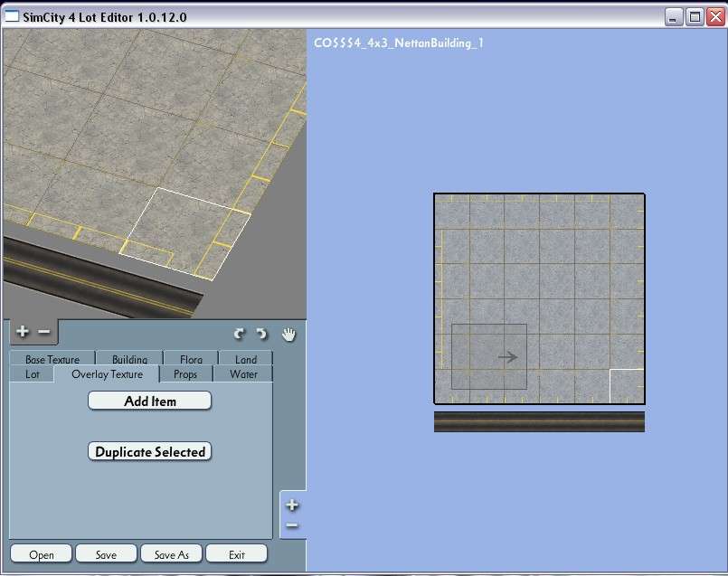Zoom out the 2D lot view minus icon
The height and width of the screenshot is (576, 728).
click(x=292, y=525)
